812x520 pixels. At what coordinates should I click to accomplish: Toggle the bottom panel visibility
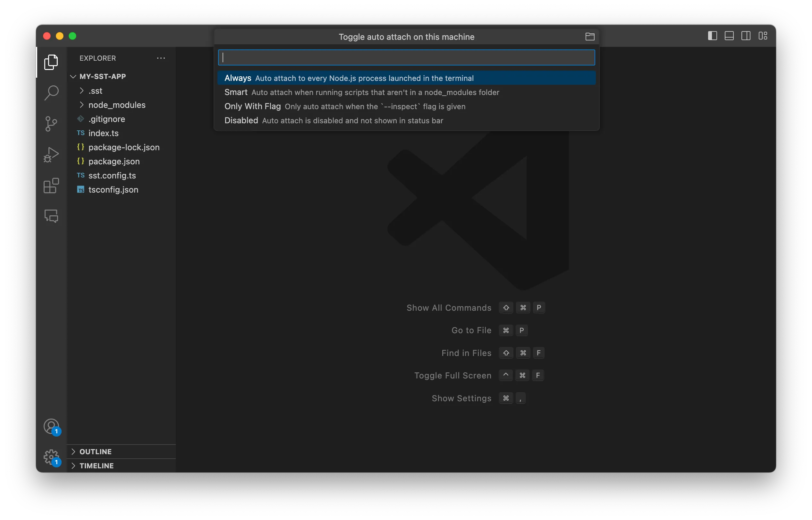pyautogui.click(x=729, y=35)
